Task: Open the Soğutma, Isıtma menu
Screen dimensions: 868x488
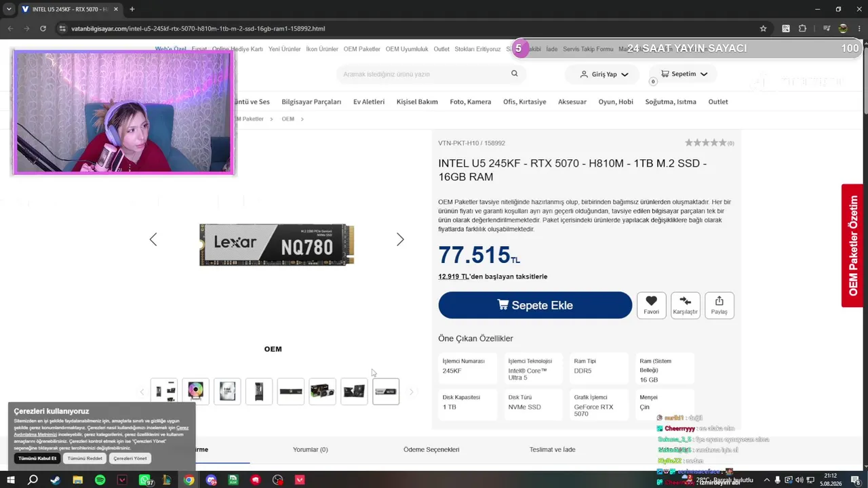Action: pos(671,102)
